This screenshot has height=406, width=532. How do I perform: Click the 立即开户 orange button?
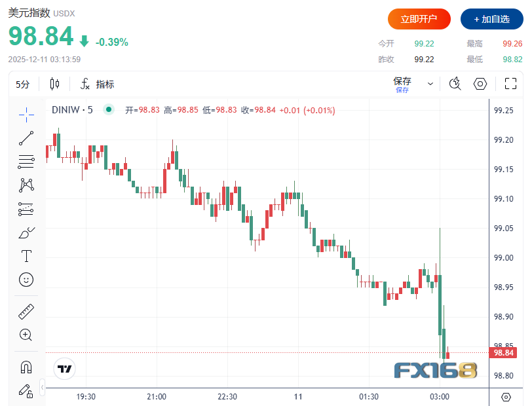[x=419, y=19]
